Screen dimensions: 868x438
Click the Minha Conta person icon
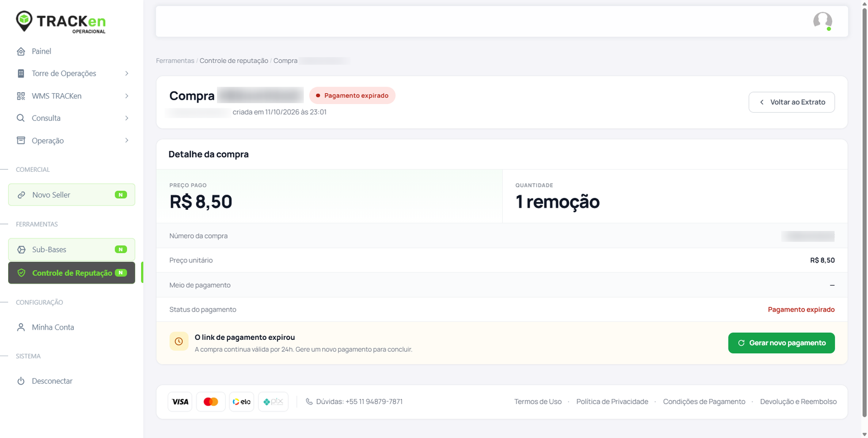coord(21,327)
